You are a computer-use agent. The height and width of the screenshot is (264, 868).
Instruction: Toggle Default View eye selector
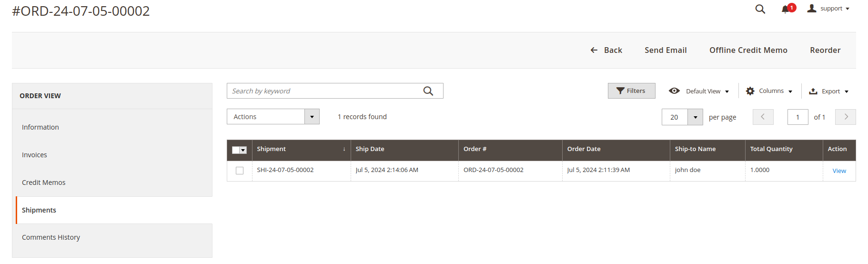pos(698,91)
